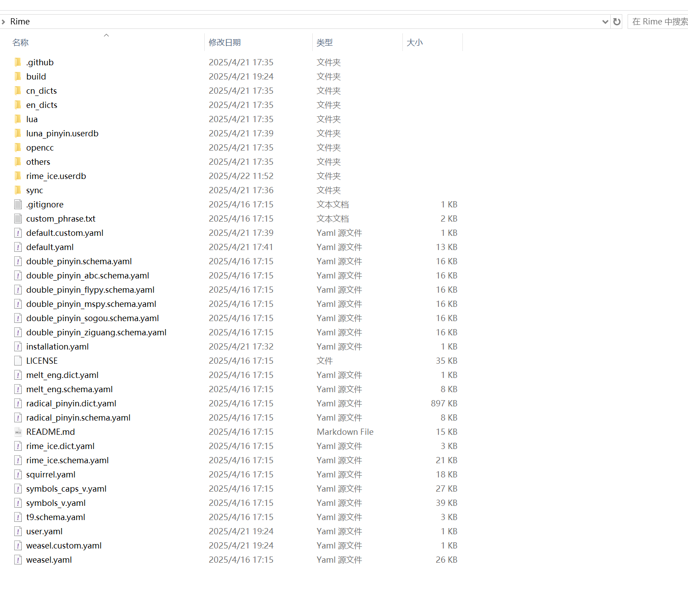The image size is (688, 616).
Task: Select rime_ice.schema.yaml file name
Action: (x=68, y=460)
